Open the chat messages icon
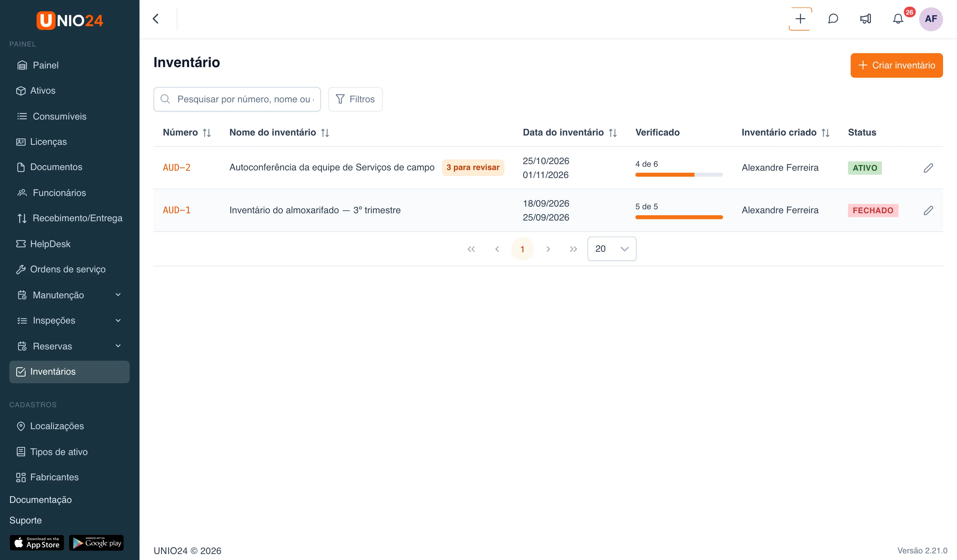The height and width of the screenshot is (560, 957). point(833,19)
